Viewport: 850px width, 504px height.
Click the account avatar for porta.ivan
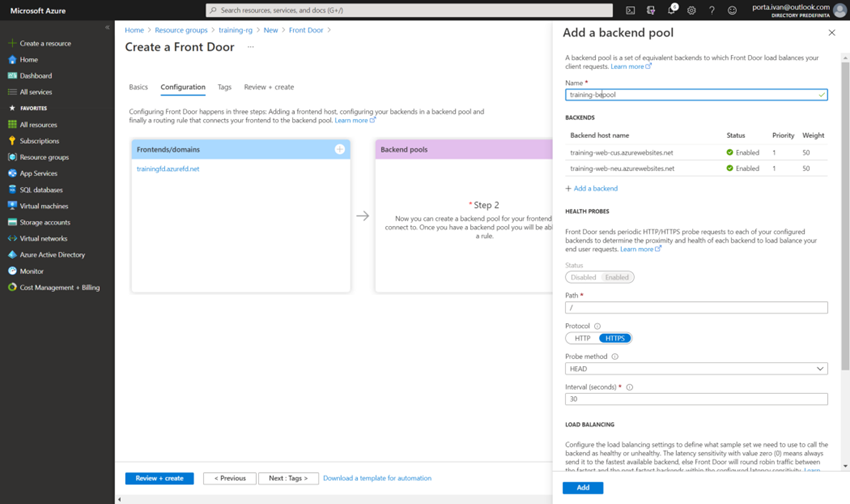coord(840,10)
